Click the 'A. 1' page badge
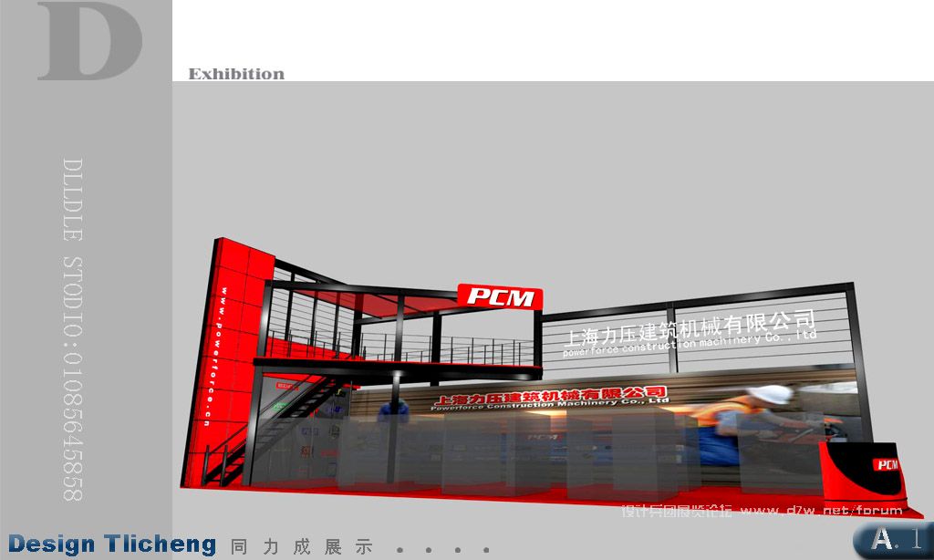The width and height of the screenshot is (934, 560). tap(894, 539)
